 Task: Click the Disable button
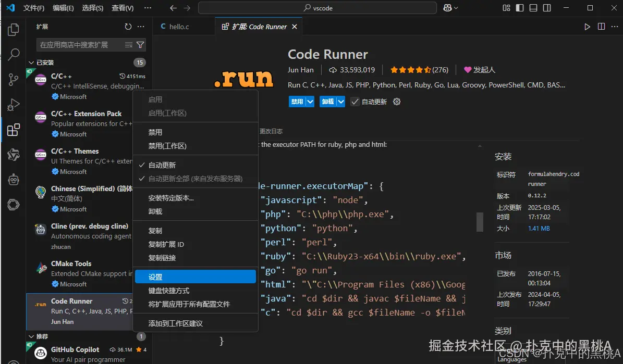(x=297, y=102)
